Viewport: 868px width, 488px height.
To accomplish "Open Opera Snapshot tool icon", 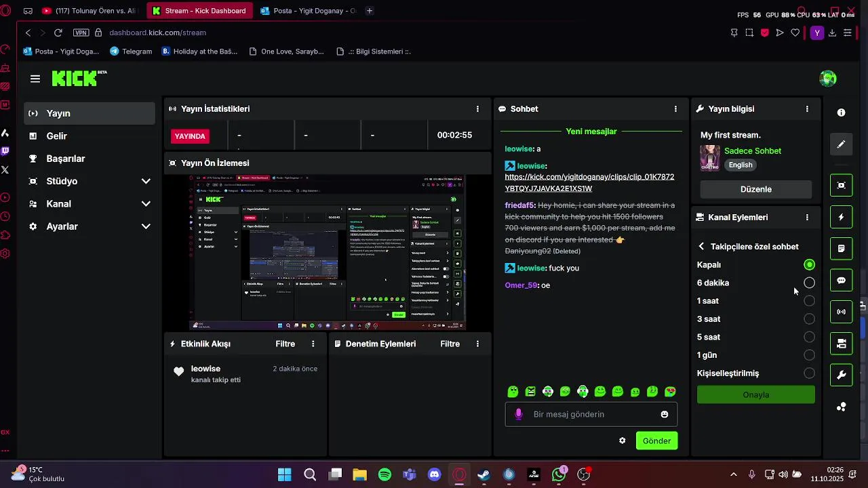I will (749, 33).
